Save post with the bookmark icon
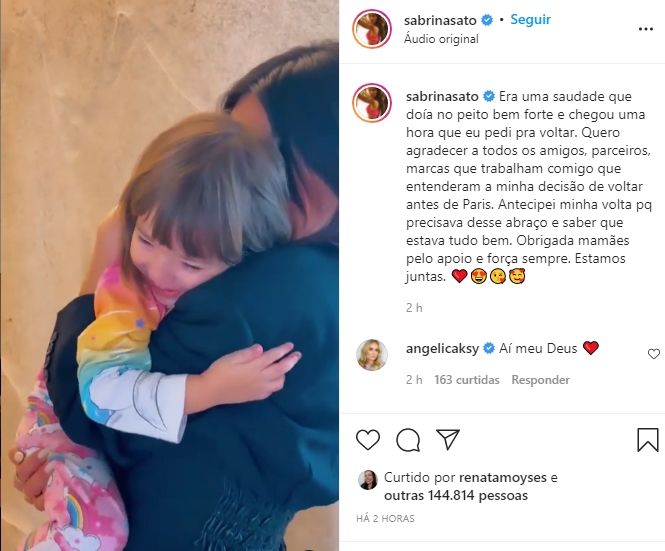This screenshot has width=665, height=551. tap(648, 439)
